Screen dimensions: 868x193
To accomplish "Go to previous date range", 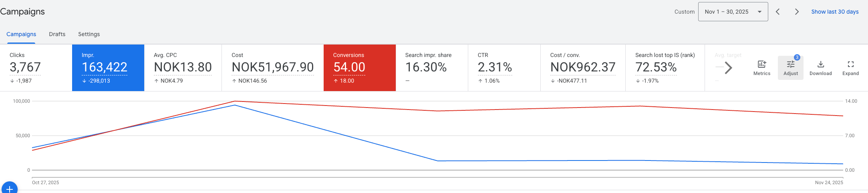I will (x=777, y=12).
